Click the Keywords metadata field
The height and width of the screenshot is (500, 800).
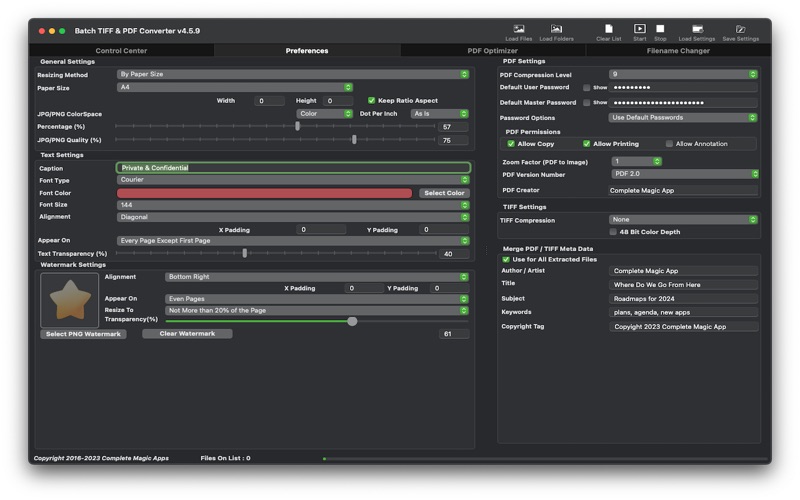pos(683,312)
